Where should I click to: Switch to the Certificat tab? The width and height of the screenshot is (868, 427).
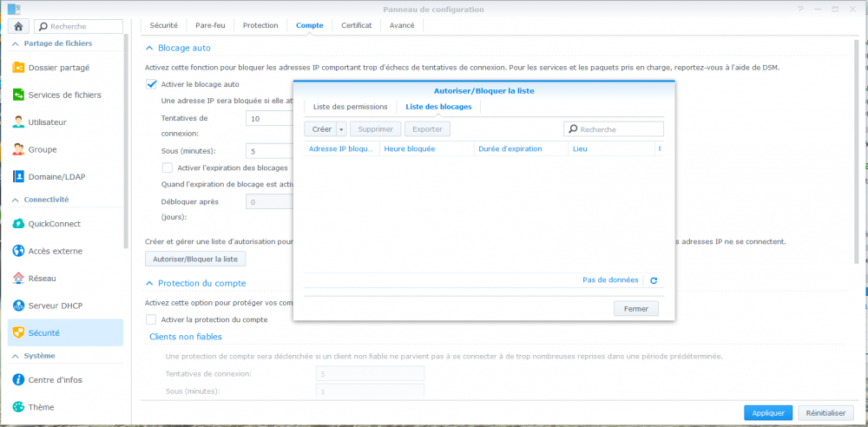pyautogui.click(x=357, y=25)
